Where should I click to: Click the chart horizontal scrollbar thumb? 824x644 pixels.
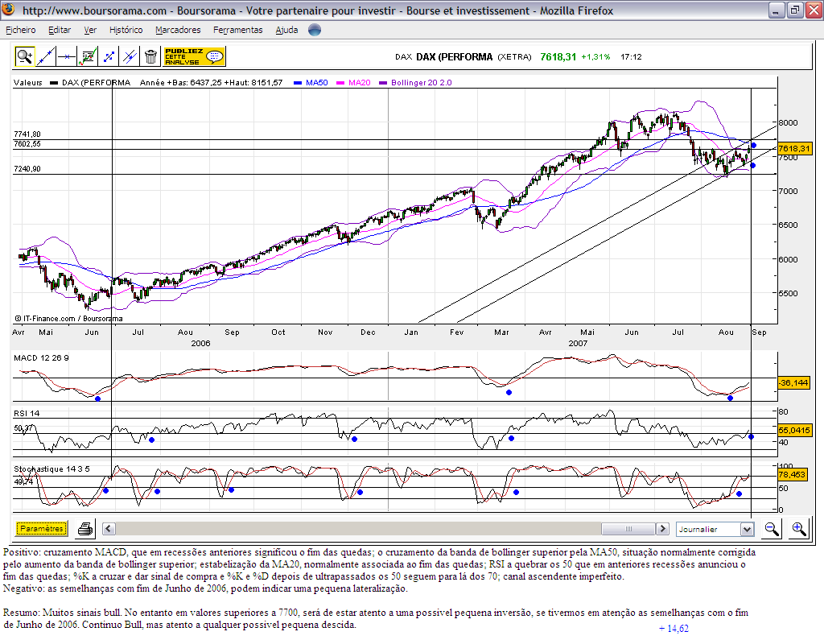pos(628,528)
